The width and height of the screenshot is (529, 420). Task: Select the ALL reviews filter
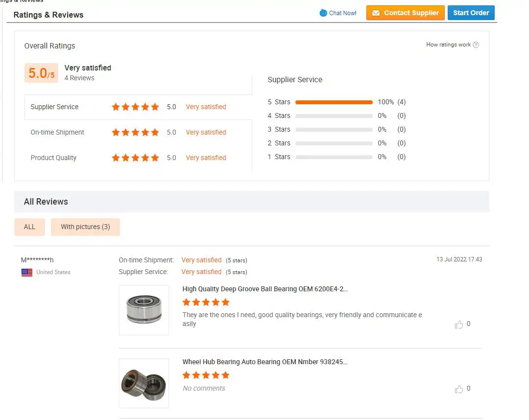[29, 227]
